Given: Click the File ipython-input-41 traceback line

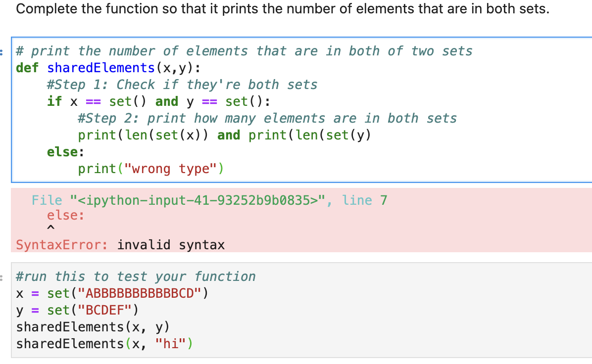Looking at the screenshot, I should [209, 200].
